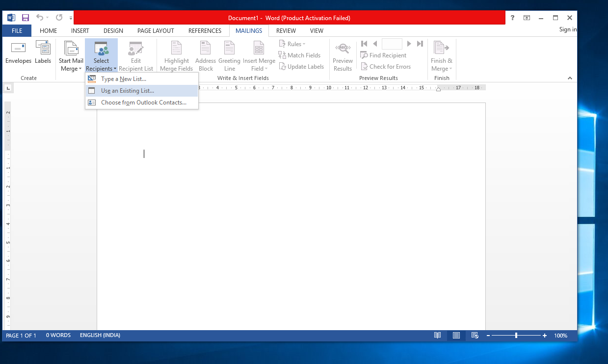Click the 0 WORDS status indicator
Image resolution: width=608 pixels, height=364 pixels.
click(58, 336)
